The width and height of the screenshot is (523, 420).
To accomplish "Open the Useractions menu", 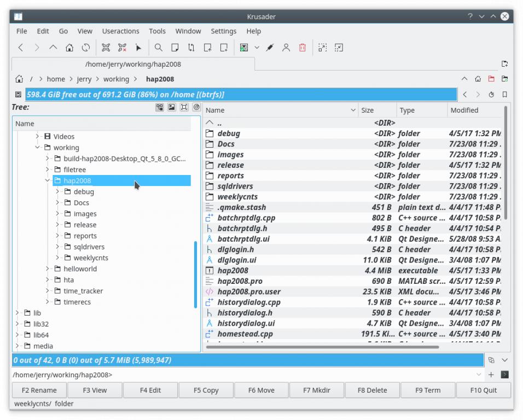I will (x=120, y=31).
